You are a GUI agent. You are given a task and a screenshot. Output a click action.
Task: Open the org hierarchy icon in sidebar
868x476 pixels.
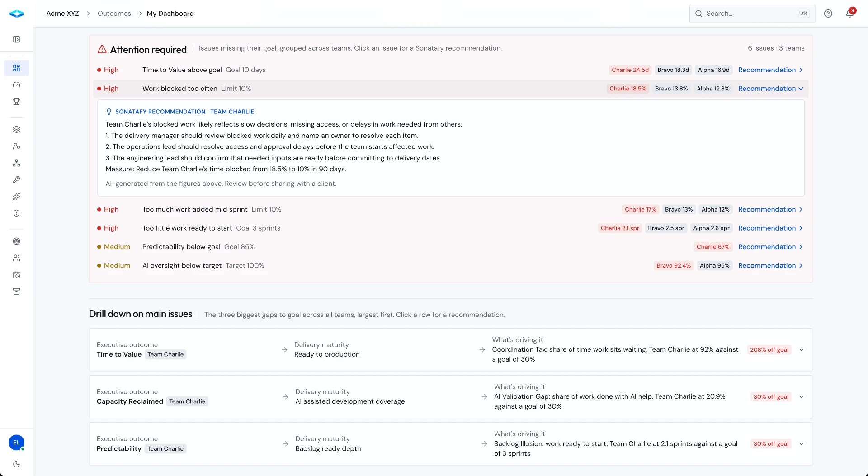(16, 163)
